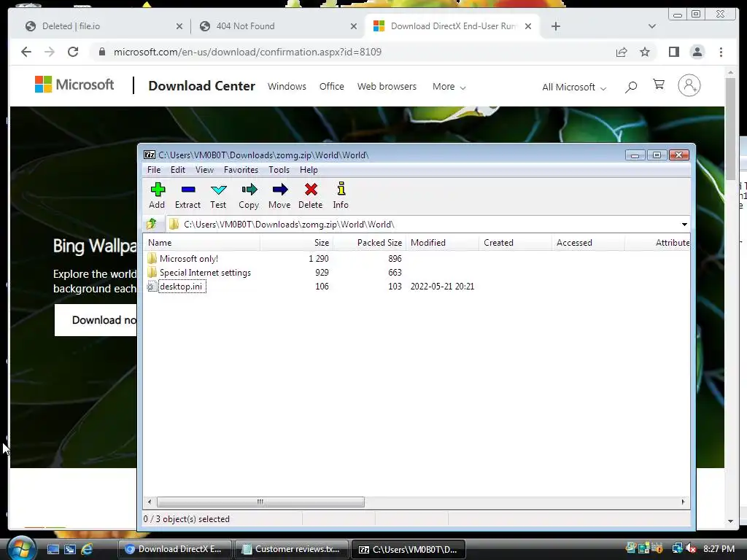Go up one folder level in 7-Zip
The image size is (747, 560).
tap(152, 224)
